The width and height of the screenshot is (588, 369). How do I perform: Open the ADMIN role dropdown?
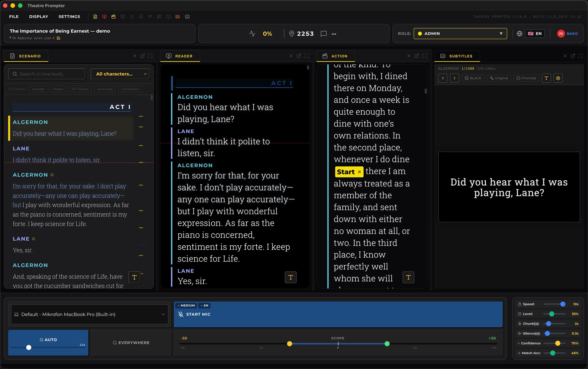click(460, 34)
